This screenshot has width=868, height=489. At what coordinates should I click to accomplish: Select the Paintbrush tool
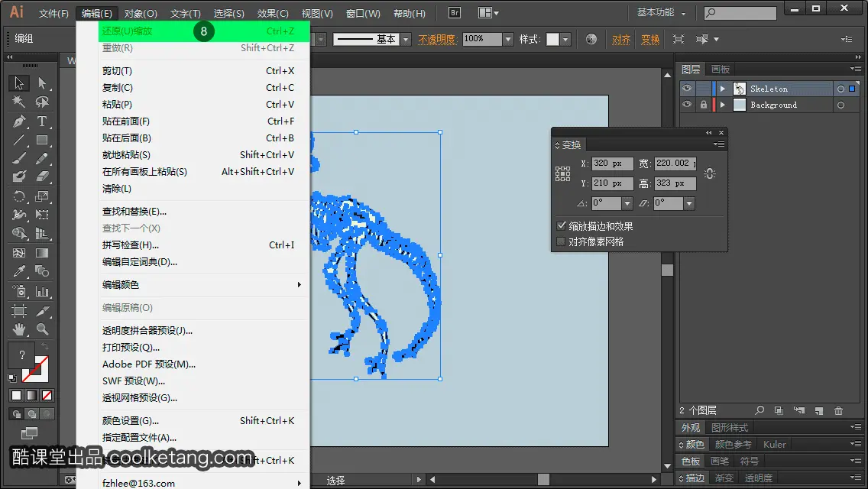coord(19,159)
